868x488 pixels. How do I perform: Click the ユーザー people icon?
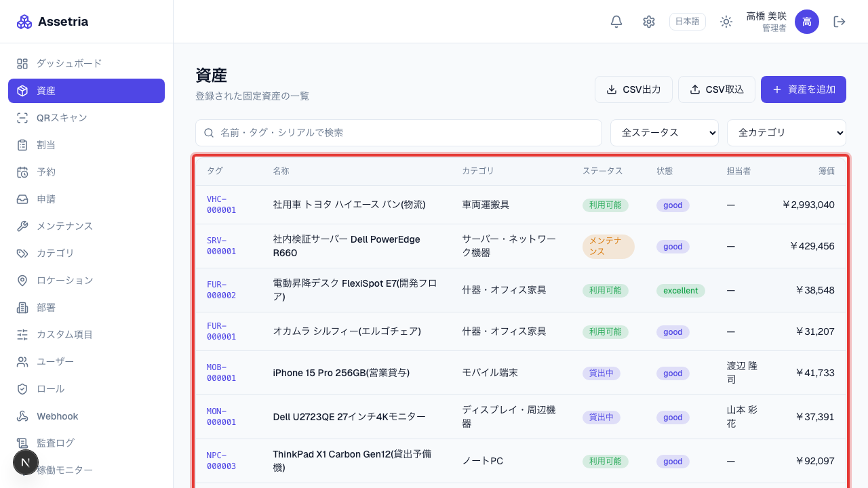tap(22, 362)
